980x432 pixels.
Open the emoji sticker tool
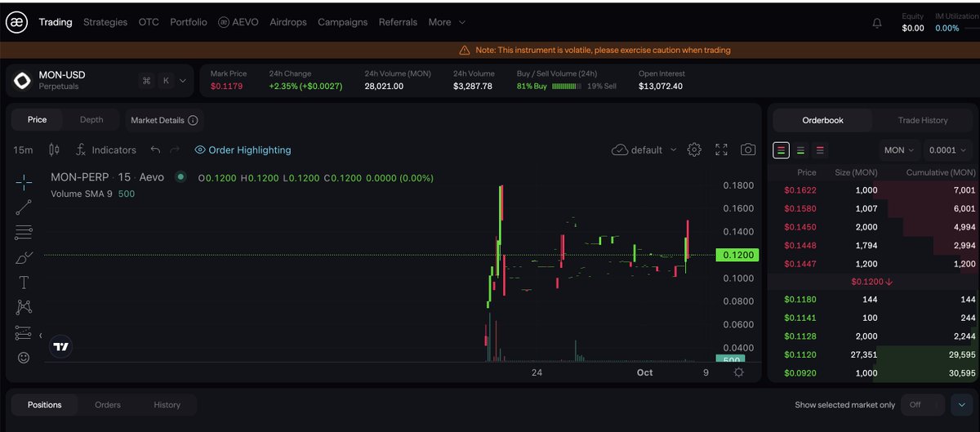[x=24, y=358]
